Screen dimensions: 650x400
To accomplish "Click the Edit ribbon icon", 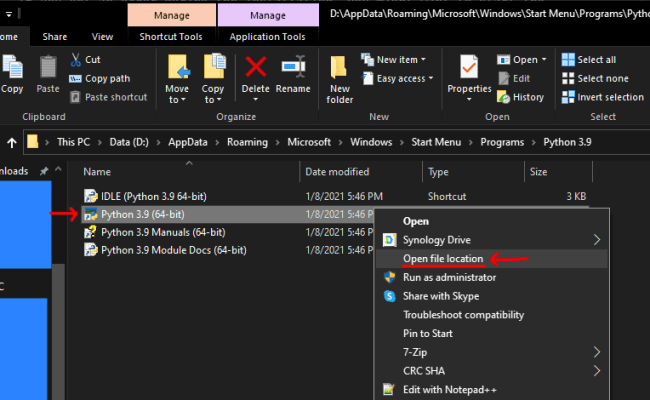I will click(x=504, y=78).
